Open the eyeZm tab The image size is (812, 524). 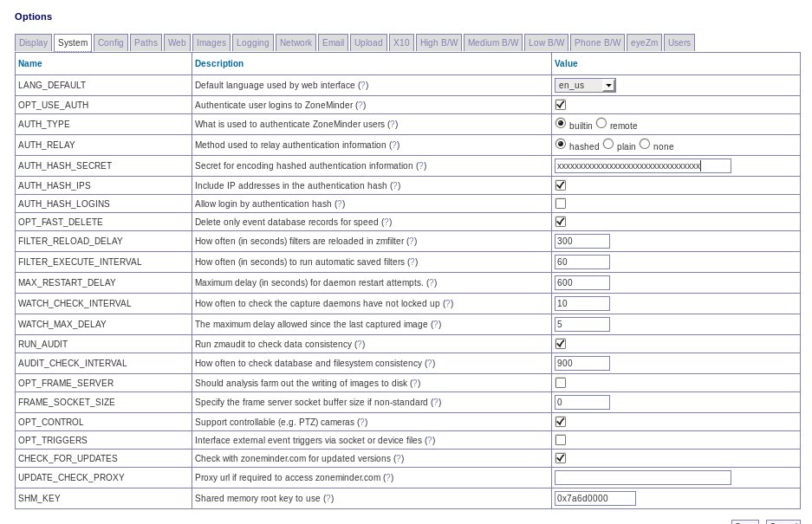tap(644, 43)
